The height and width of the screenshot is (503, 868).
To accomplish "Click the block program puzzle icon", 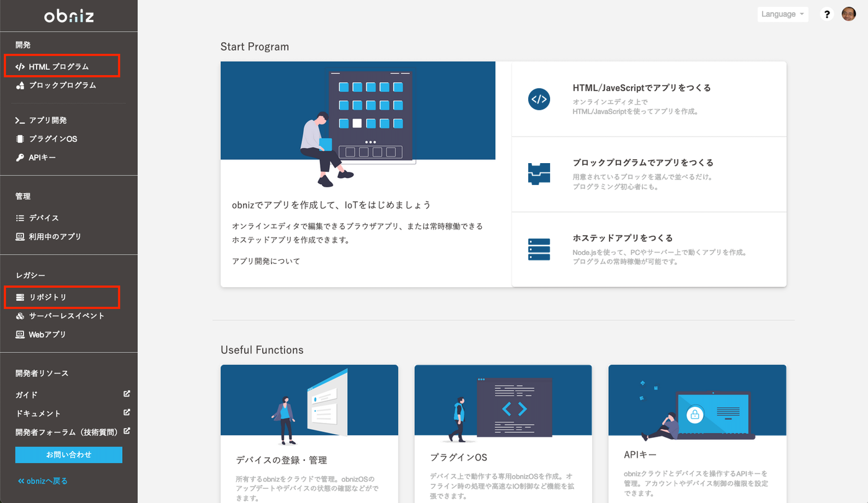I will (539, 173).
